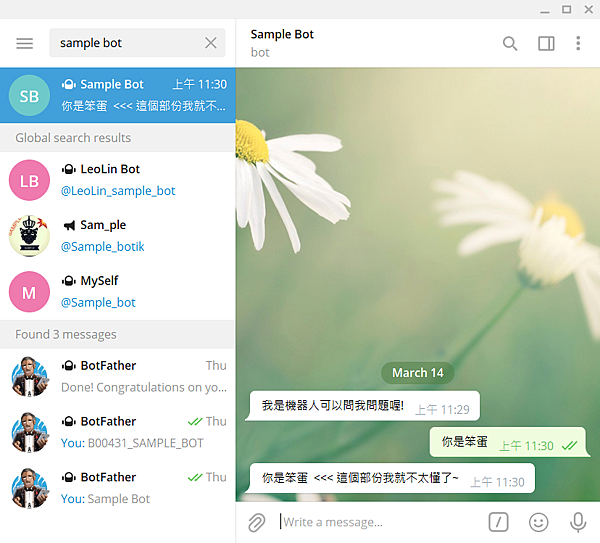Attach a file using the paperclip
This screenshot has height=543, width=600.
(257, 522)
